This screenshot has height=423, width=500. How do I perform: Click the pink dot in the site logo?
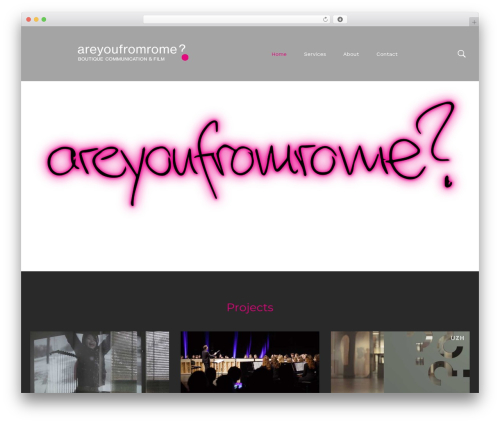click(x=185, y=57)
